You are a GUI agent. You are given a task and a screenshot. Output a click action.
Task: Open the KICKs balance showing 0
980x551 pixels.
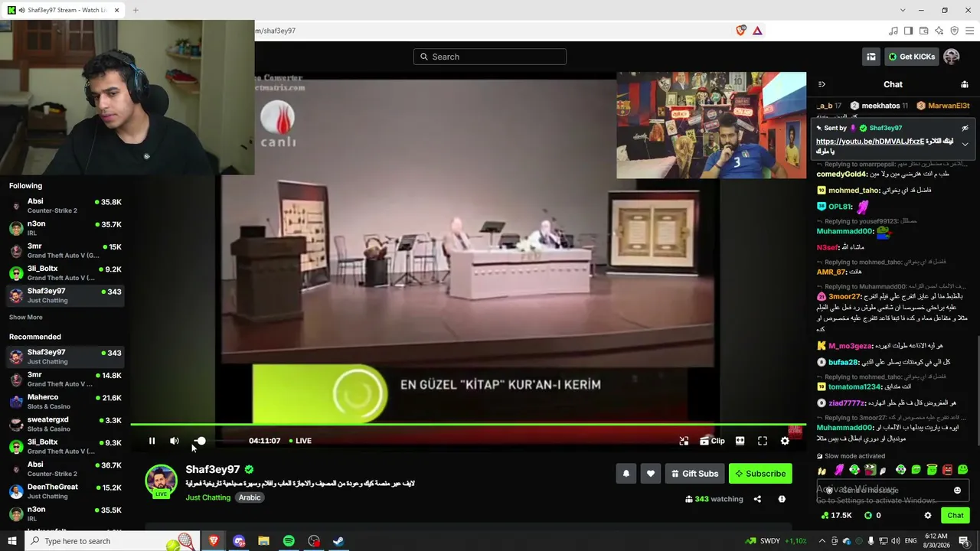coord(873,516)
